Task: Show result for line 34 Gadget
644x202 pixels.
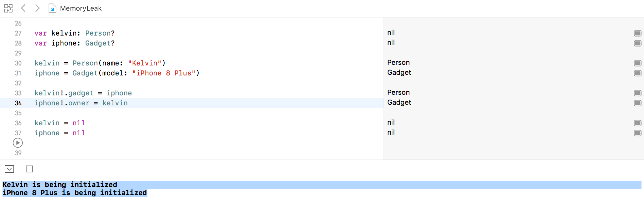Action: click(x=637, y=103)
